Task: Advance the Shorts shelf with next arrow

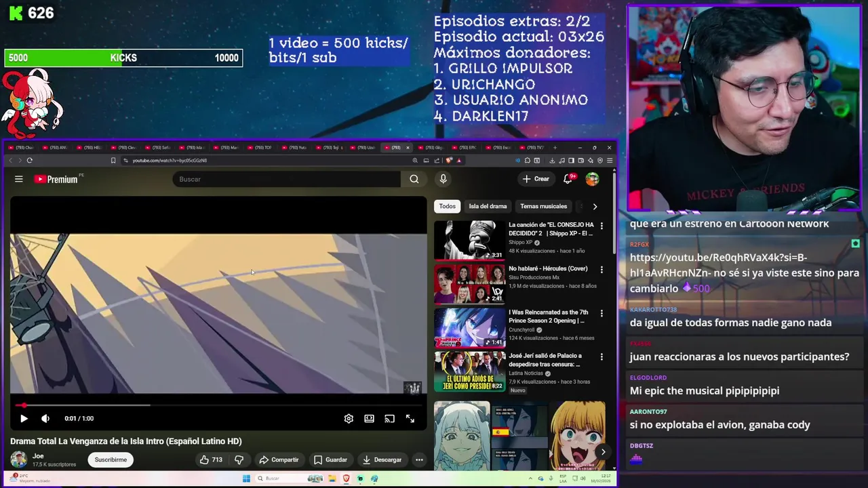Action: point(603,452)
